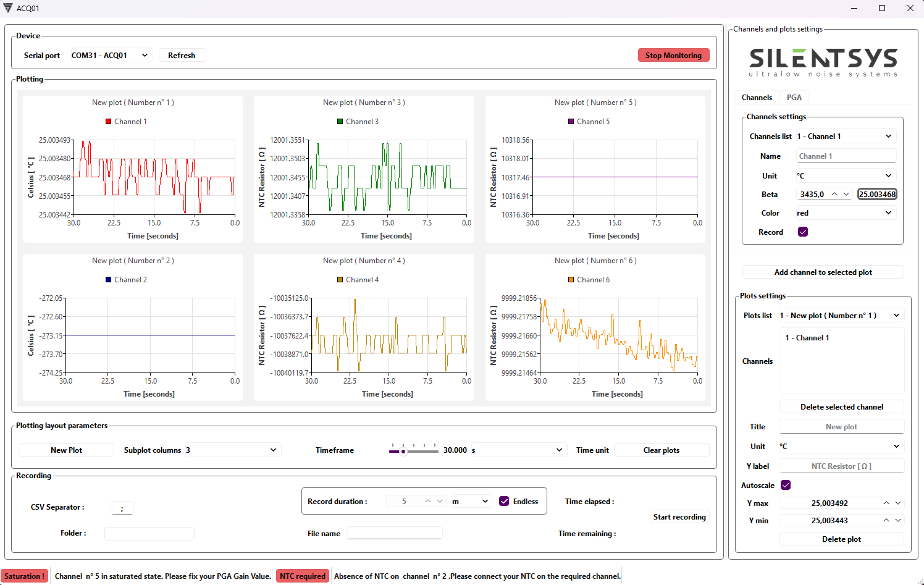Click plot title 'New plot ( Number n° 4 )'
Viewport: 924px width, 585px height.
tap(364, 261)
